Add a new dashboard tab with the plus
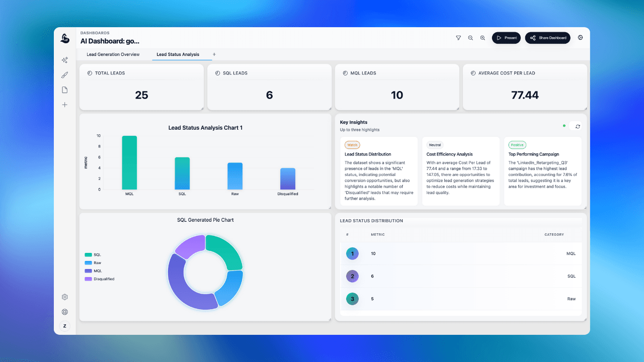The image size is (644, 362). (x=214, y=54)
